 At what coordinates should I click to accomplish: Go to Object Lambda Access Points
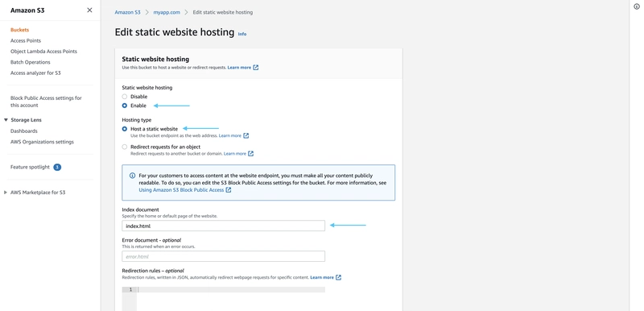(x=43, y=52)
